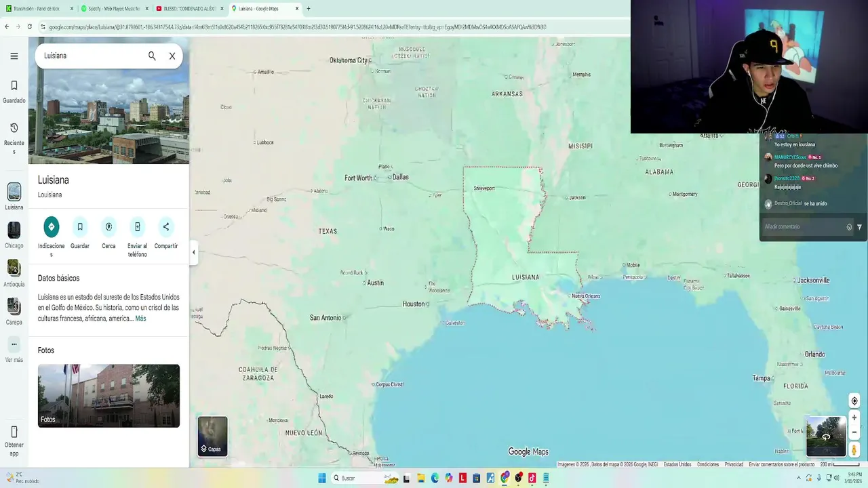Click the Cerca nearby icon

(x=108, y=226)
